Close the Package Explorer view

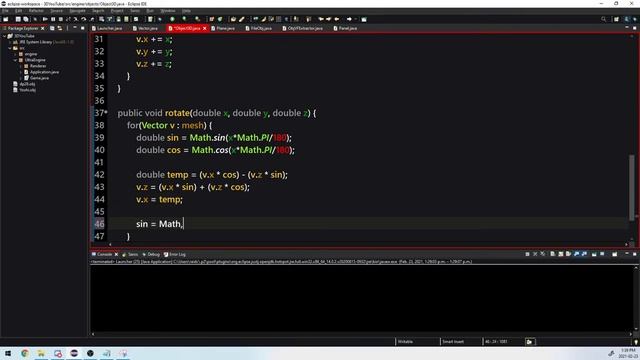pyautogui.click(x=43, y=28)
